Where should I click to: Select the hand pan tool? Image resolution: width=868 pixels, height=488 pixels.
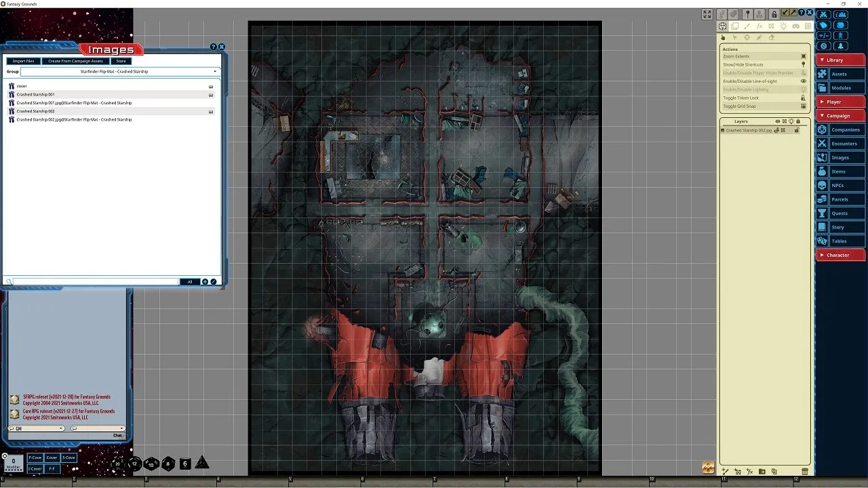(x=723, y=37)
